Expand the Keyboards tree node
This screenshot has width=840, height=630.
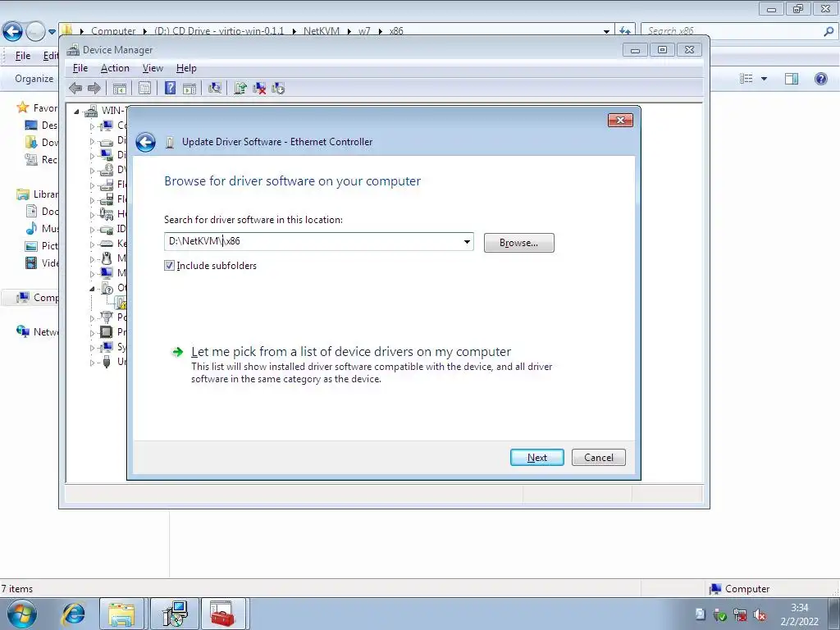pos(92,244)
